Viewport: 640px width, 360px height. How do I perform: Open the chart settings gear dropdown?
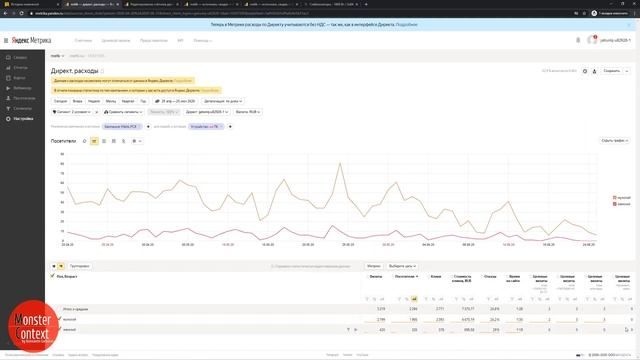click(136, 141)
